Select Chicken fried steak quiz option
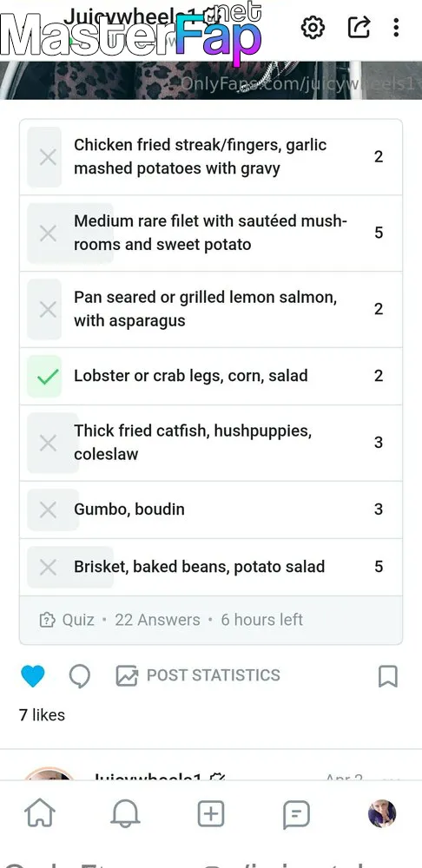The height and width of the screenshot is (868, 422). coord(211,157)
